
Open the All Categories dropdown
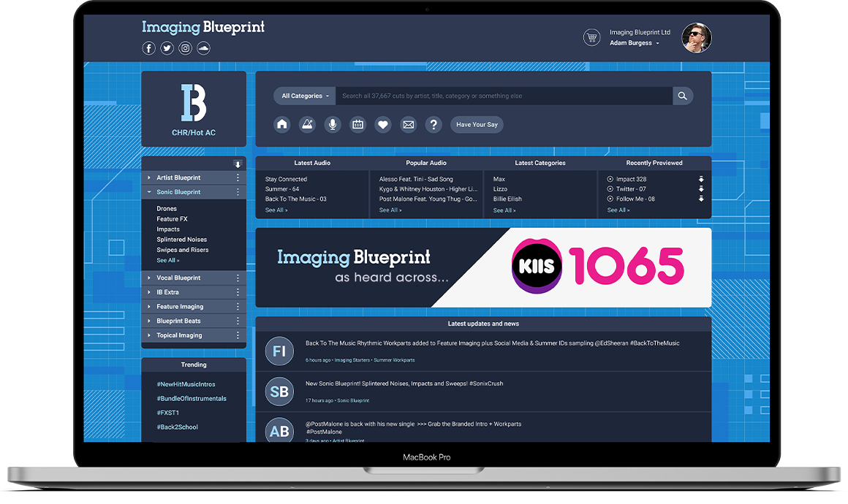(305, 96)
